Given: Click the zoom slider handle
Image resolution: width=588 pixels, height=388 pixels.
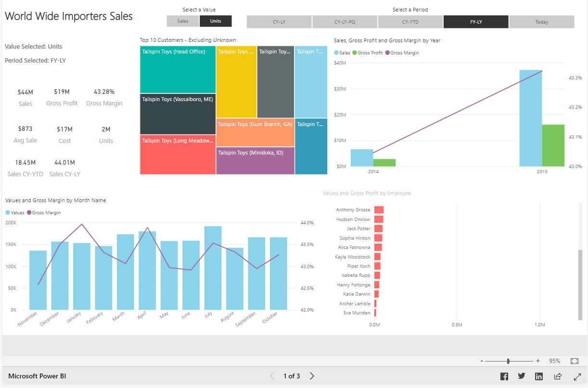Looking at the screenshot, I should 508,361.
